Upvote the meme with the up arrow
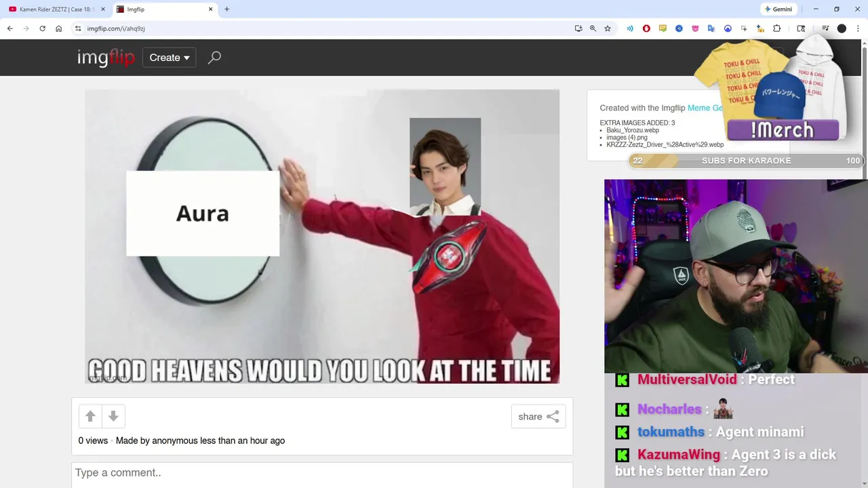This screenshot has width=868, height=488. (90, 417)
